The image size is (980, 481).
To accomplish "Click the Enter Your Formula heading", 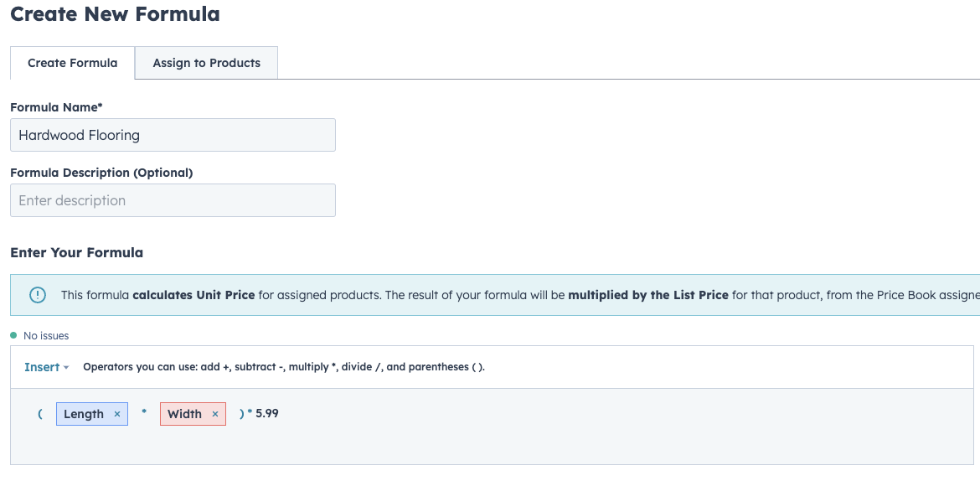I will click(76, 252).
